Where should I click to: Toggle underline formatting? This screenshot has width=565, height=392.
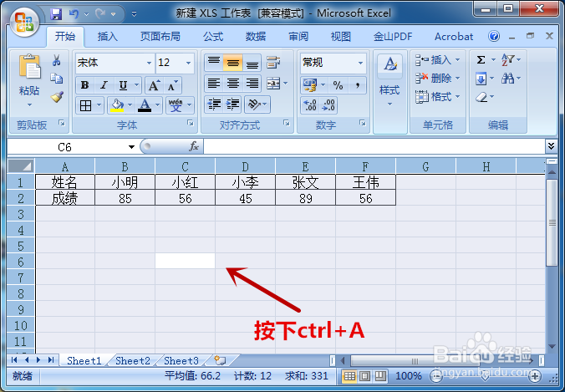(123, 85)
